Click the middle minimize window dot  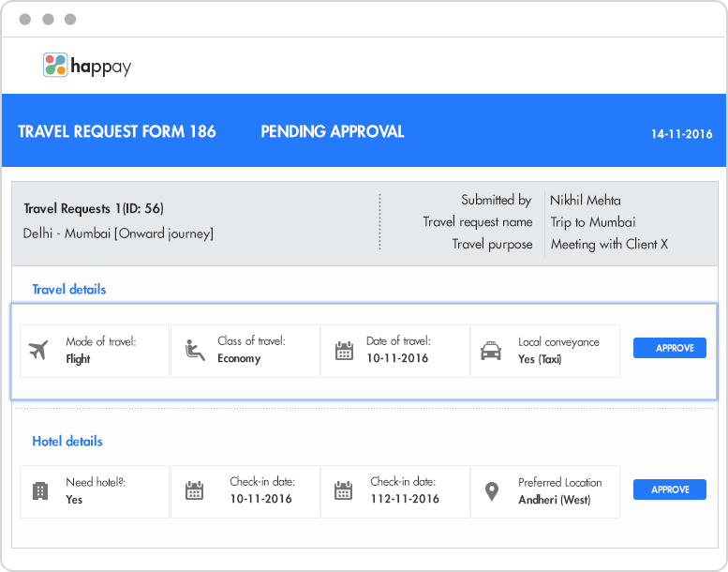click(x=48, y=19)
